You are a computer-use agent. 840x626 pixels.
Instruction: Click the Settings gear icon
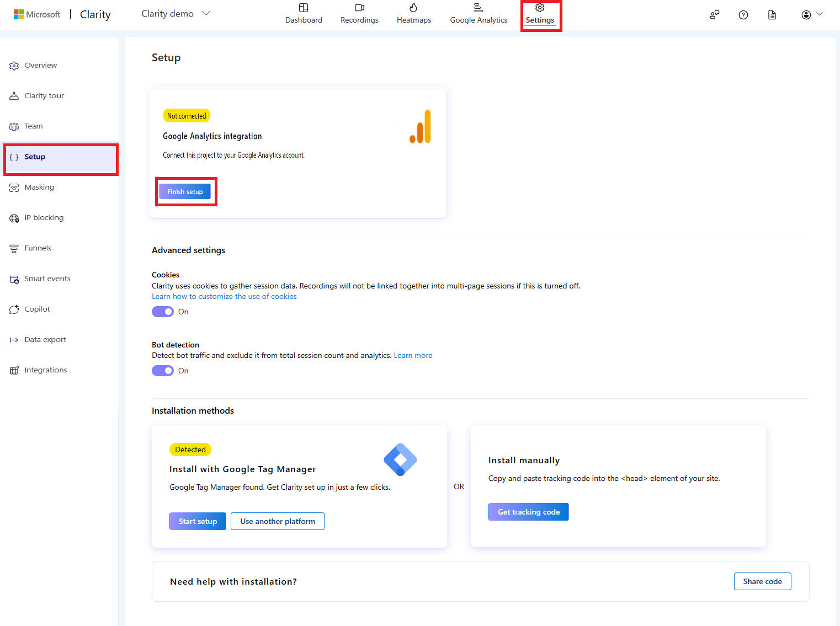[x=540, y=8]
